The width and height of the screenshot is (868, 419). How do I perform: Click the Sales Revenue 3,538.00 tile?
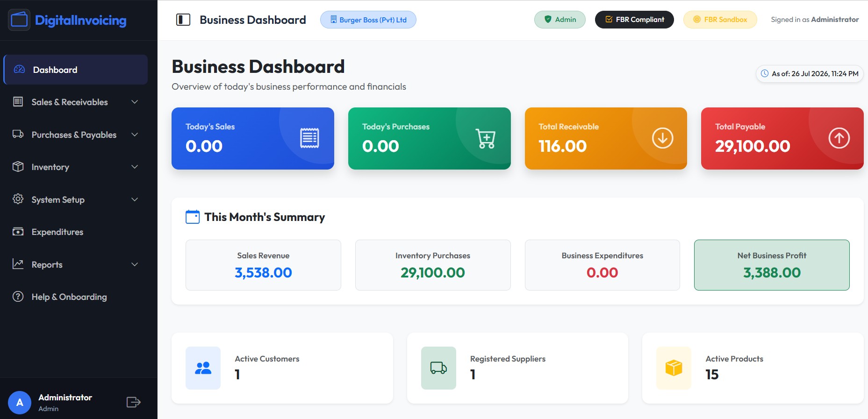pos(263,265)
